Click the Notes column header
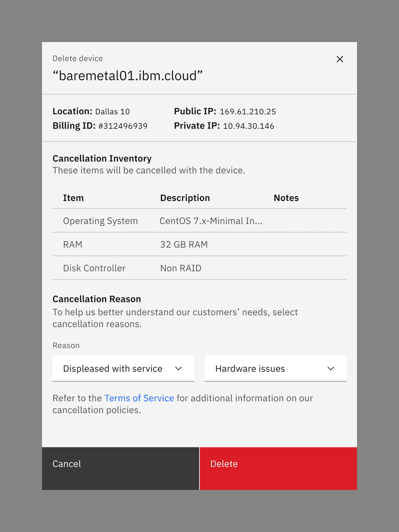This screenshot has width=399, height=532. pos(286,198)
